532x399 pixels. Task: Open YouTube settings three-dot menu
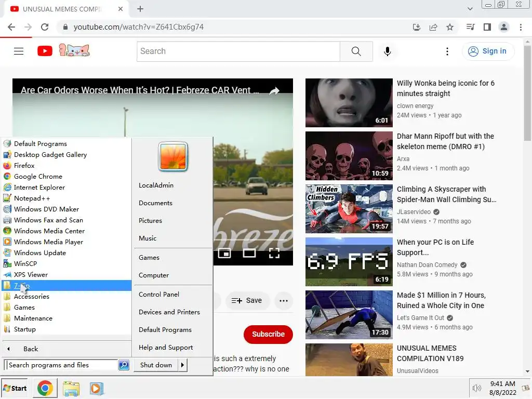click(447, 51)
